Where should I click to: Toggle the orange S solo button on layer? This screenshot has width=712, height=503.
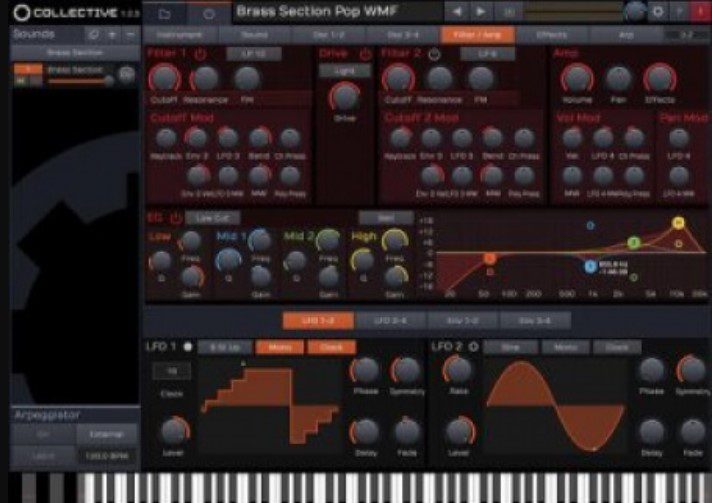tap(28, 69)
